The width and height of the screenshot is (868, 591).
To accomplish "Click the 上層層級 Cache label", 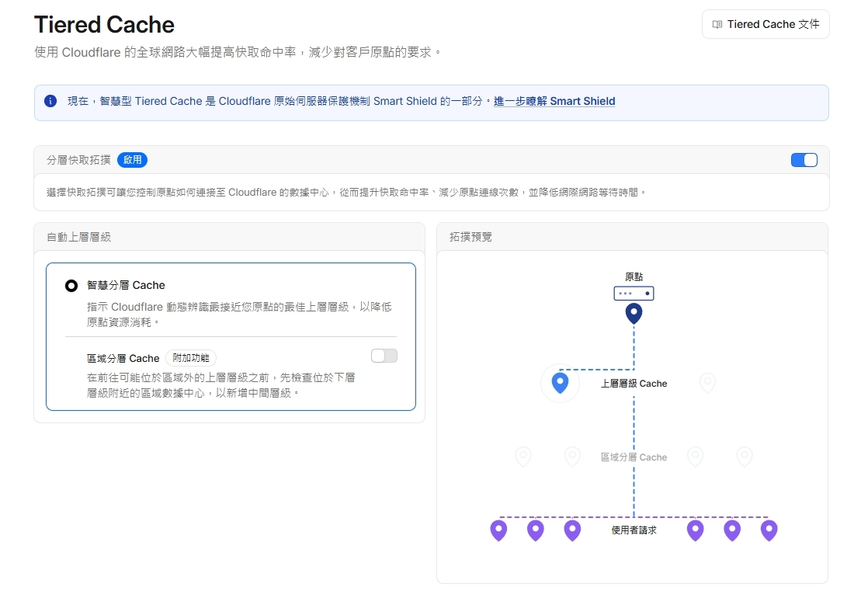I will 634,384.
